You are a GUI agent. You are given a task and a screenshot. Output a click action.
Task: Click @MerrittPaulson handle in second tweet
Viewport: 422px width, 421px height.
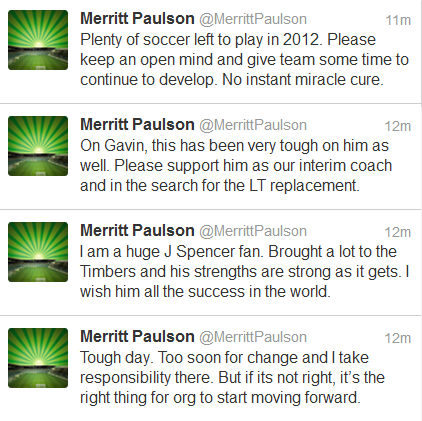click(253, 125)
